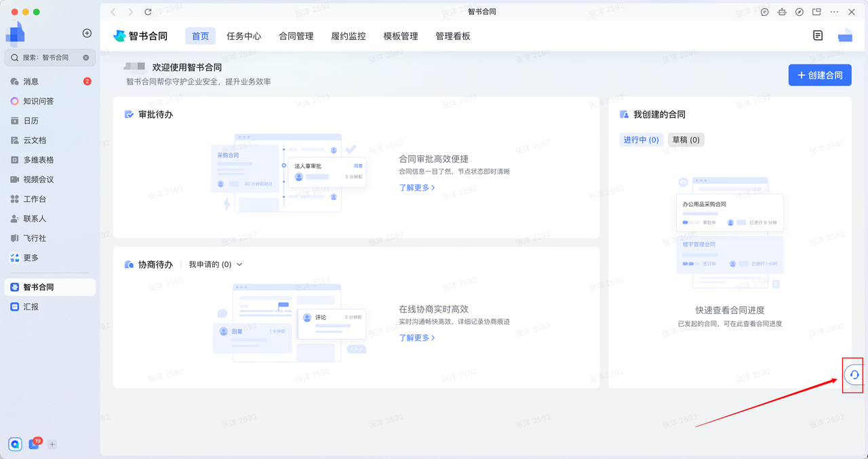
Task: Click 了解更多 link under 合同审批高效便捷
Action: coord(416,188)
